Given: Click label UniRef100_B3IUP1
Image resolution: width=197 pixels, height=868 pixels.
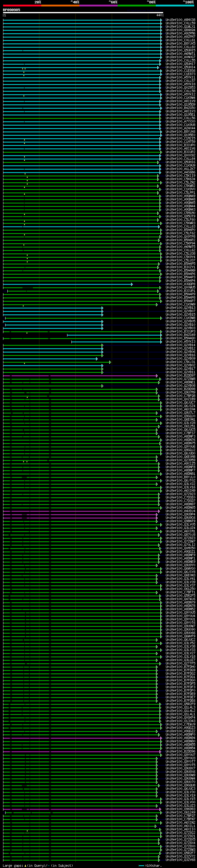Looking at the screenshot, I should pos(180,291).
